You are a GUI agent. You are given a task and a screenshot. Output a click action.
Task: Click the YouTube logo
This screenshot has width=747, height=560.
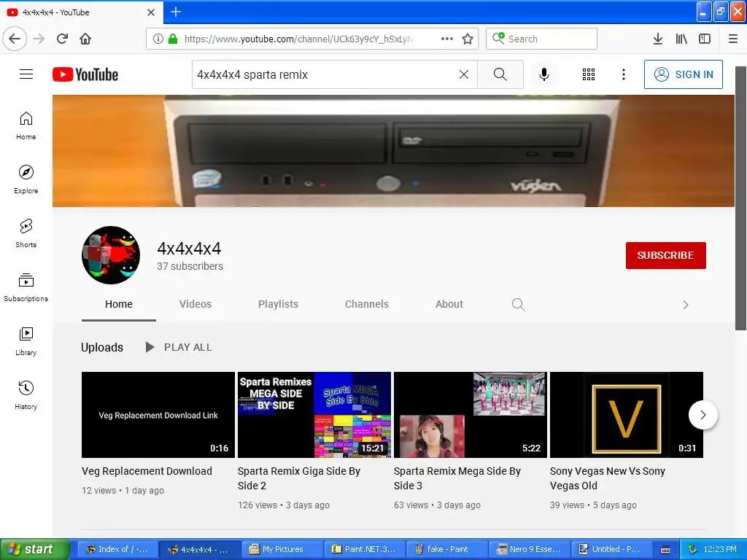(x=85, y=74)
